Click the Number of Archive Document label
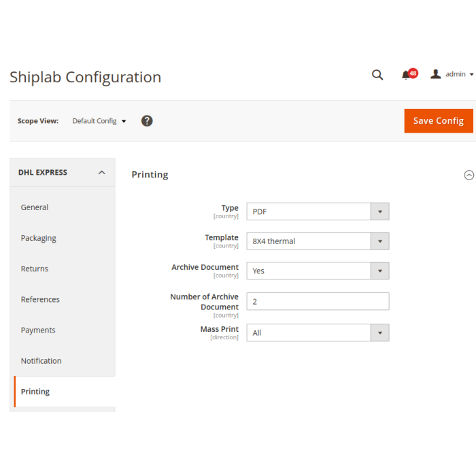This screenshot has width=476, height=476. coord(204,302)
